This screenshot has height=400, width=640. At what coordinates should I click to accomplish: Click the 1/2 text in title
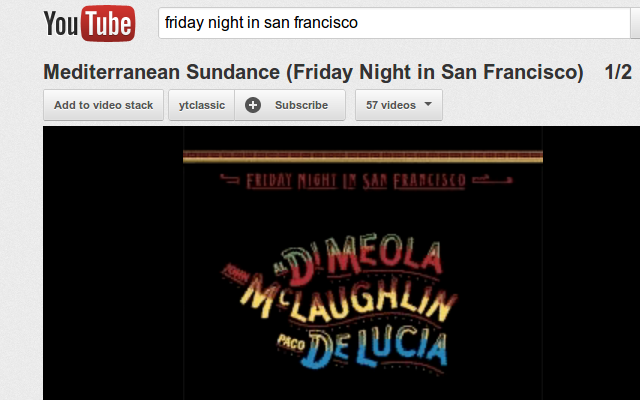618,72
